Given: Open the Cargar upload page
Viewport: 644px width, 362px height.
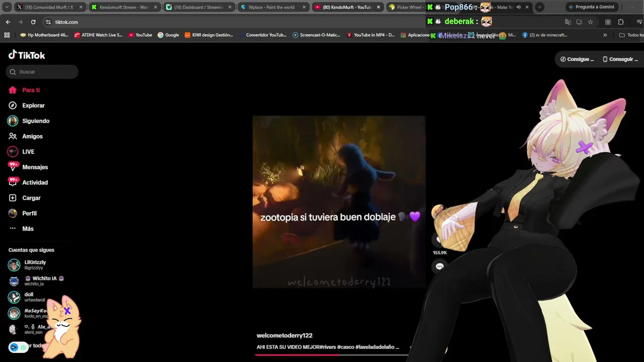Looking at the screenshot, I should pyautogui.click(x=31, y=198).
